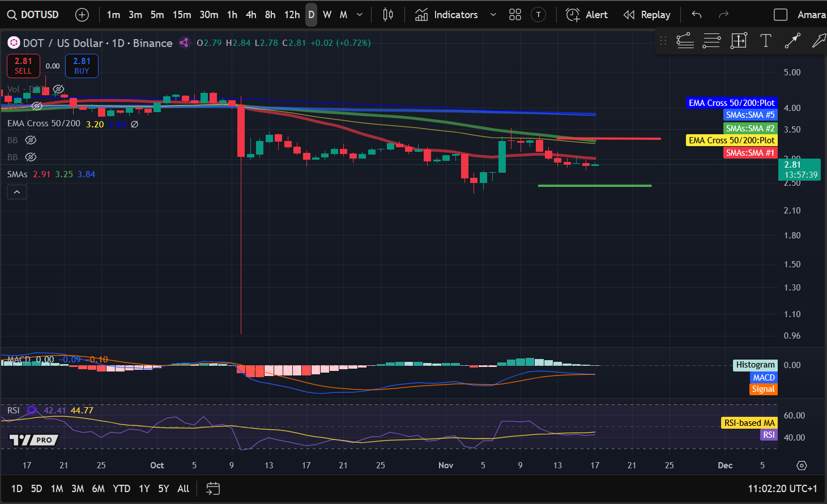Set the range to 5D
The width and height of the screenshot is (827, 504).
click(x=36, y=489)
